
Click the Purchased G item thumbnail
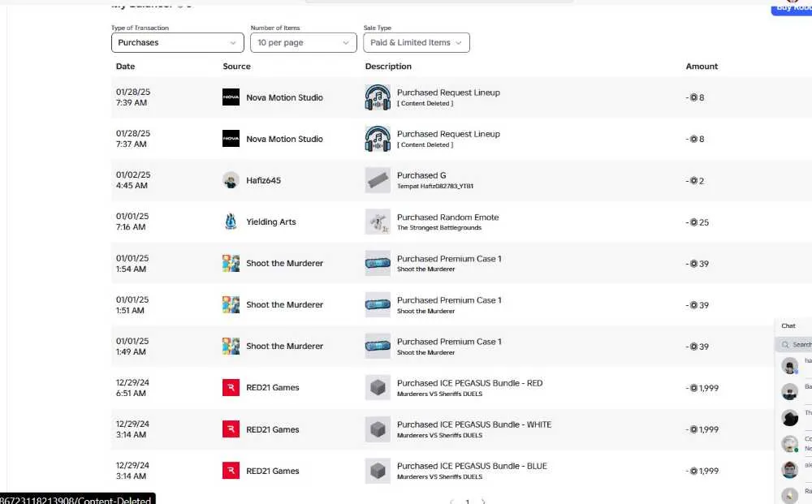click(378, 180)
